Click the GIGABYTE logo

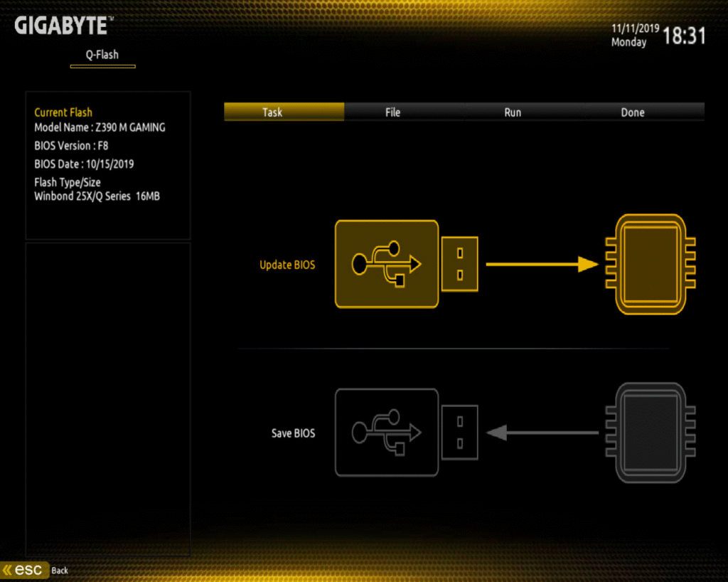pyautogui.click(x=63, y=26)
